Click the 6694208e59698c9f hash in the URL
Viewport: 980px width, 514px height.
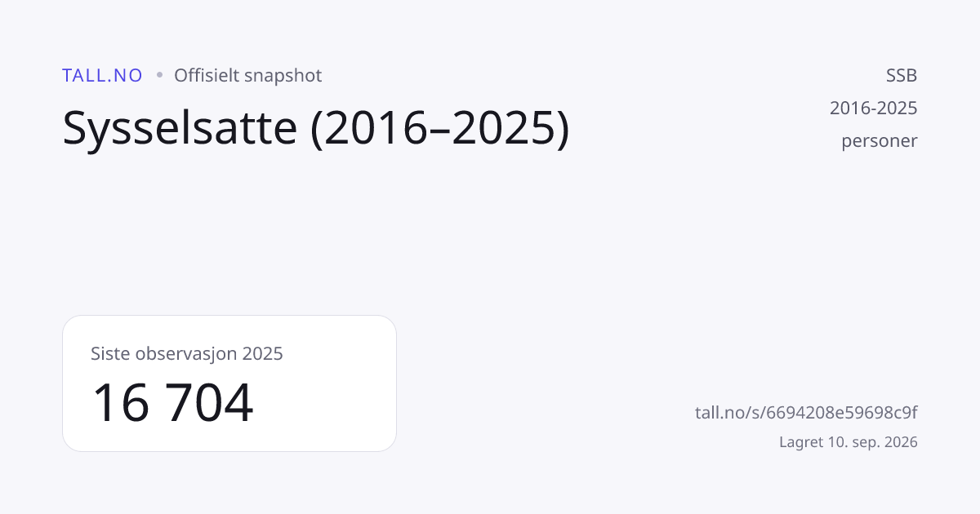848,412
